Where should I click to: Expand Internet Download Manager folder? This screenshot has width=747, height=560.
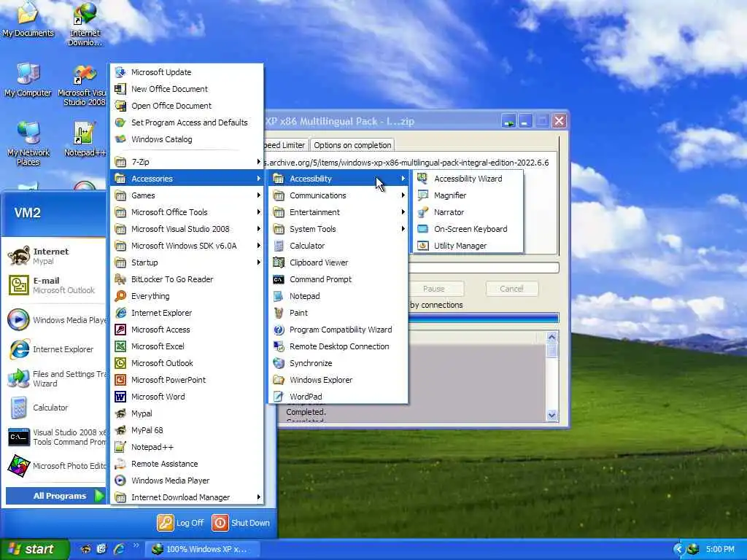187,497
